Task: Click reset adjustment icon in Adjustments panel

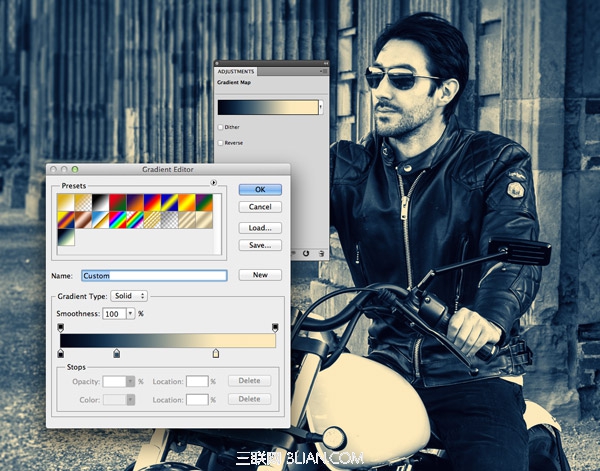Action: [306, 253]
